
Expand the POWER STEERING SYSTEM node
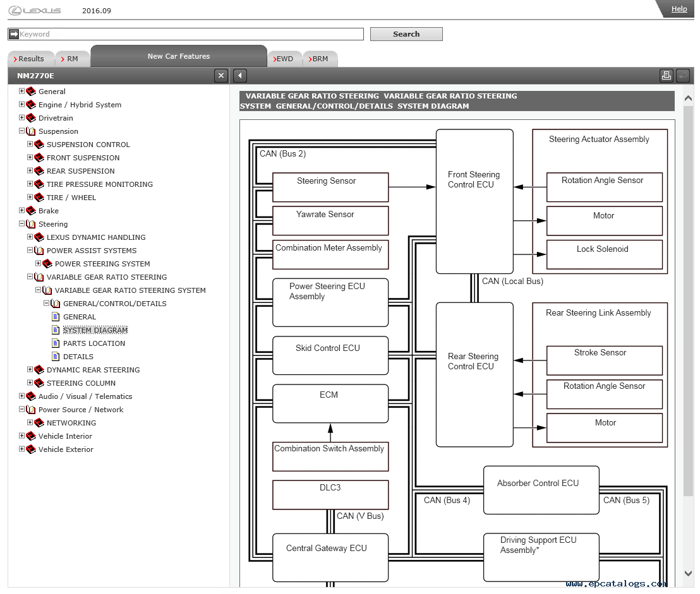pyautogui.click(x=38, y=264)
